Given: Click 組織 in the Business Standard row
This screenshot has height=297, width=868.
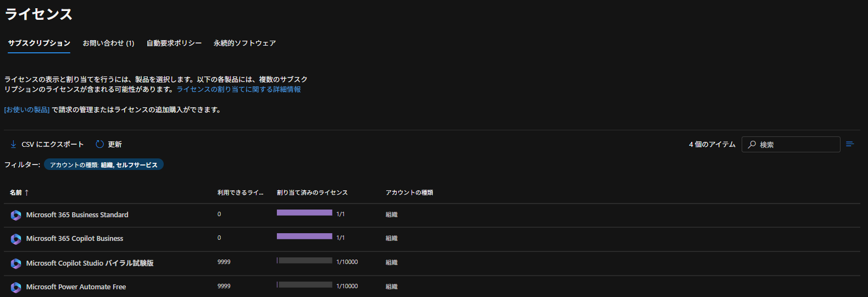Looking at the screenshot, I should 391,215.
